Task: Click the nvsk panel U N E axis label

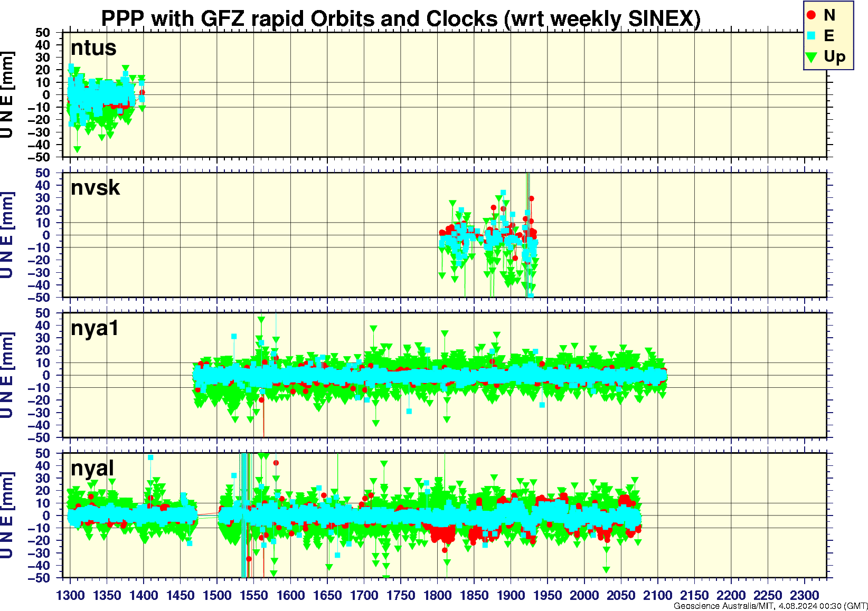Action: (7, 235)
